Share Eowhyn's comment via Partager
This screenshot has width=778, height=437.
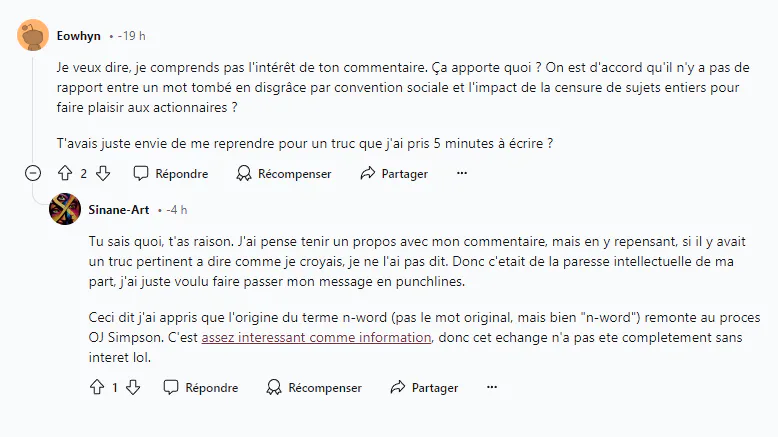394,173
